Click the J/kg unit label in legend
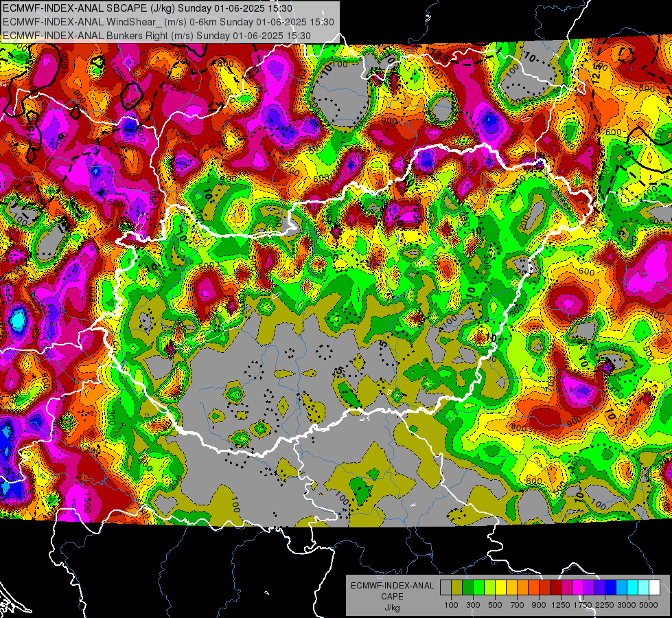 [392, 608]
